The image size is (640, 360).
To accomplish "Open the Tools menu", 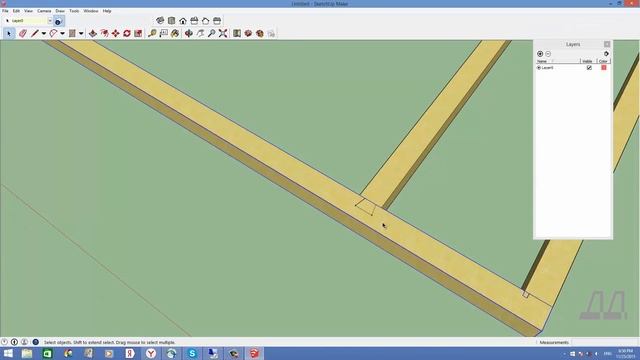I will pos(74,11).
